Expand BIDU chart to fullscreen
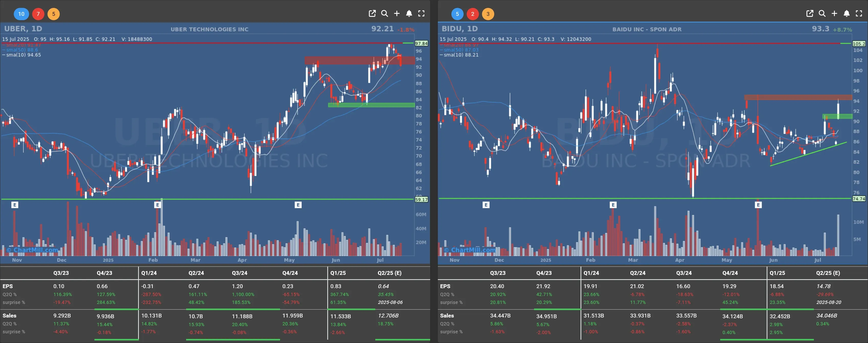Image resolution: width=868 pixels, height=343 pixels. pyautogui.click(x=859, y=14)
